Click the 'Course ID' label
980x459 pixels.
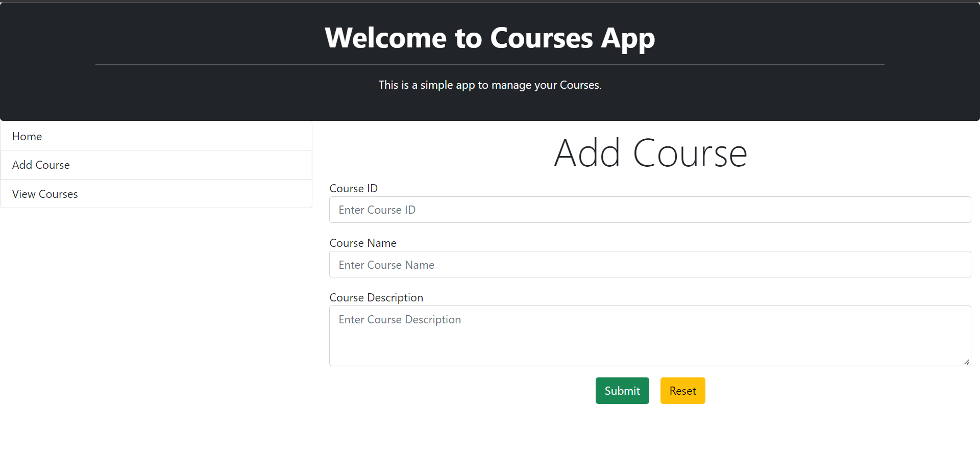353,188
